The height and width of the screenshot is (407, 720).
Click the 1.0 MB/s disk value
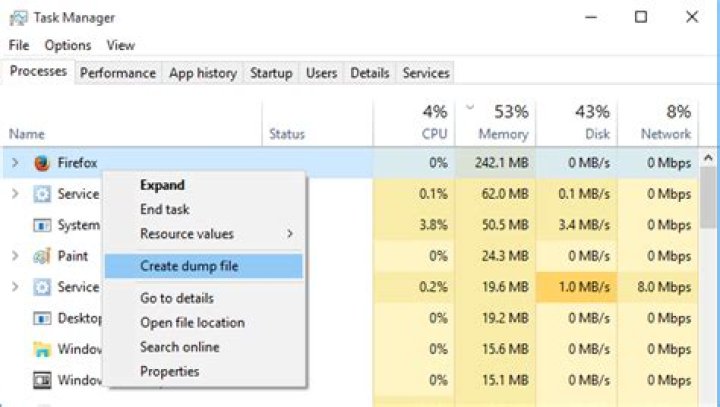(584, 287)
